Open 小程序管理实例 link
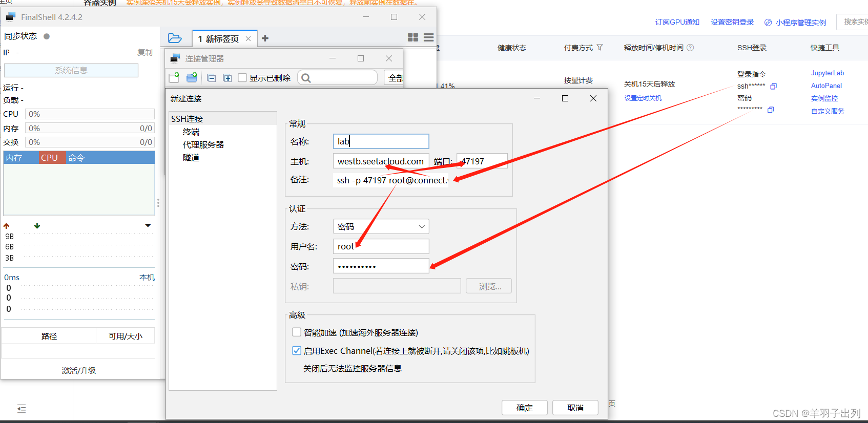The width and height of the screenshot is (868, 423). pyautogui.click(x=800, y=23)
